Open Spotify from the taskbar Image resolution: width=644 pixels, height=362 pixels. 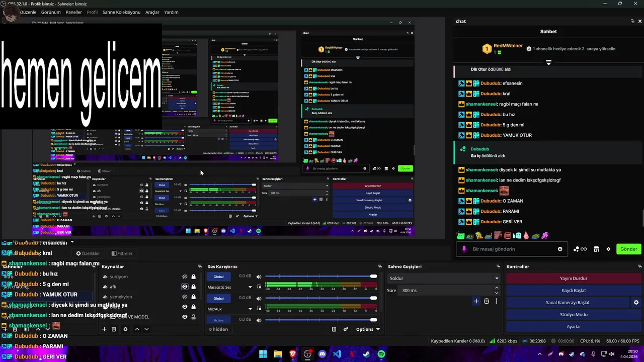coord(381,354)
